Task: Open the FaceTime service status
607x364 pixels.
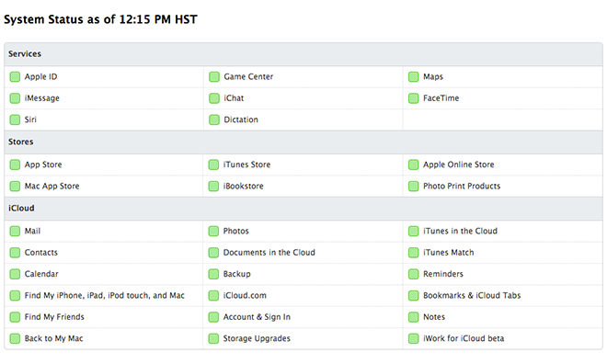Action: tap(441, 98)
